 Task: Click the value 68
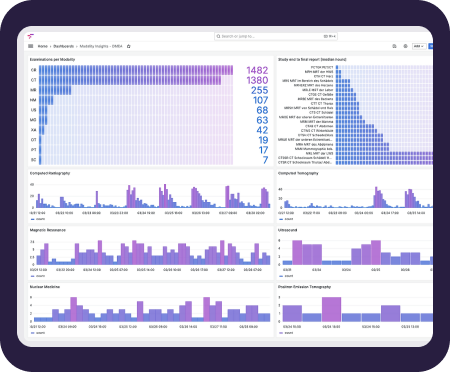262,110
